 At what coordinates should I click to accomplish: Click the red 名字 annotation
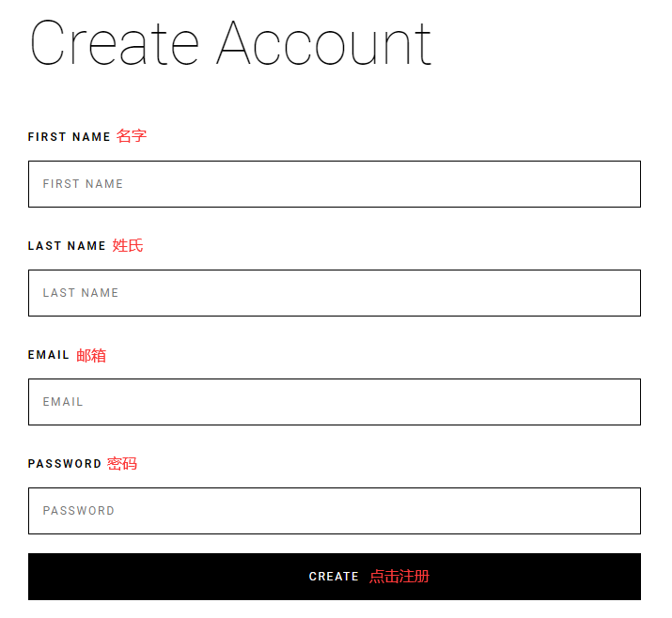pyautogui.click(x=132, y=136)
